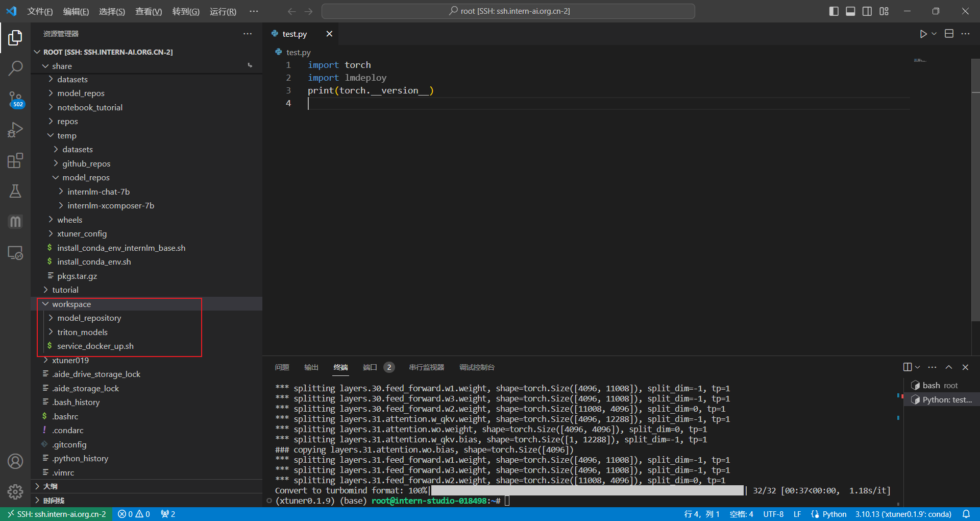Split the editor to the right
This screenshot has height=521, width=980.
pyautogui.click(x=949, y=34)
